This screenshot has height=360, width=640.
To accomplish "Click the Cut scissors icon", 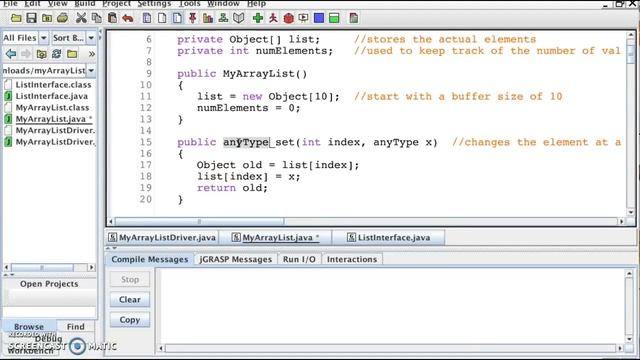I will click(x=81, y=18).
